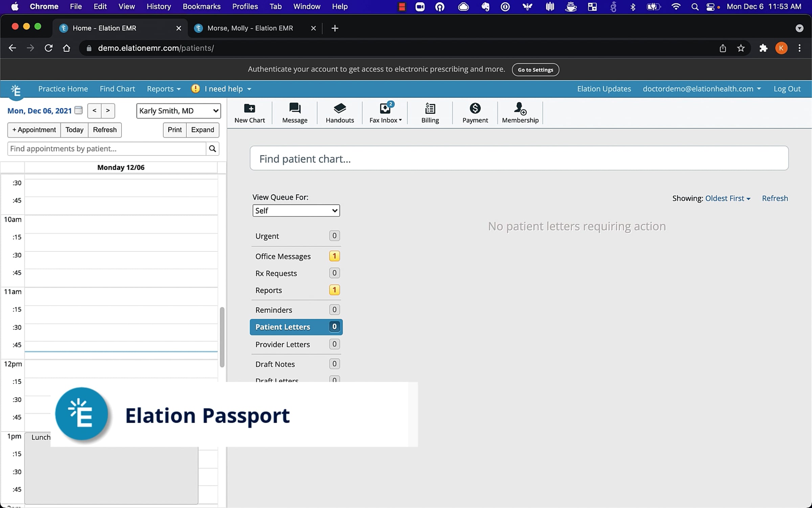Select the Office Messages queue
The width and height of the screenshot is (812, 508).
pyautogui.click(x=296, y=256)
